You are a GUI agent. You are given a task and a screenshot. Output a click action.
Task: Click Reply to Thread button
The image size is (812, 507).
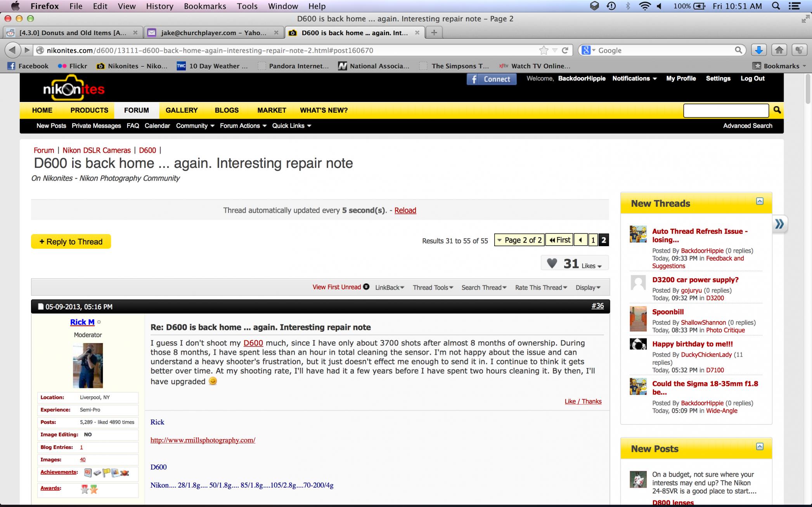tap(71, 241)
